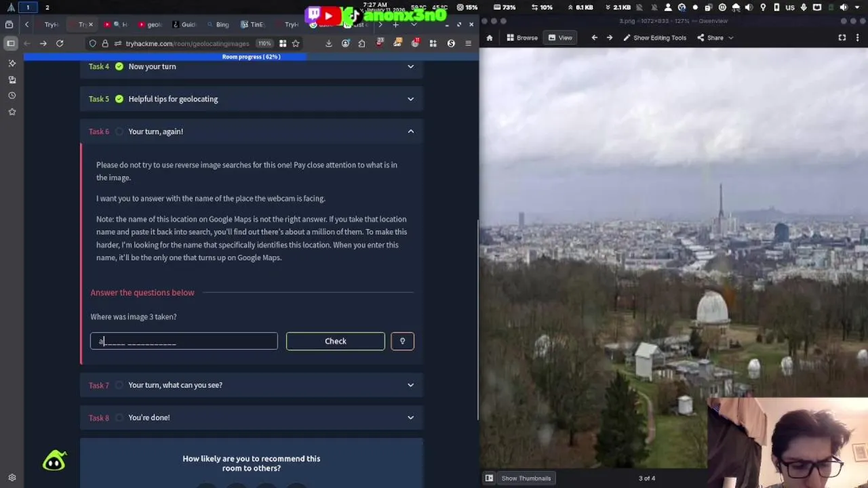Image resolution: width=868 pixels, height=488 pixels.
Task: Switch Gwenview to Browse mode
Action: pyautogui.click(x=522, y=38)
